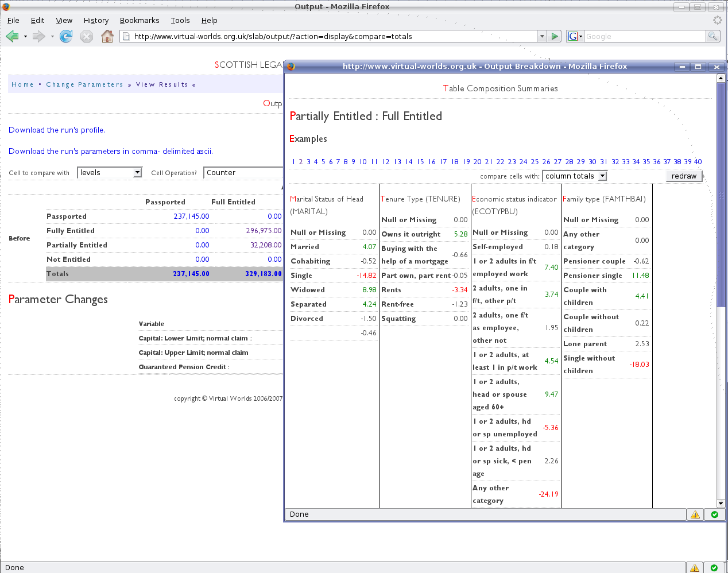Open the Google search engine selector
The width and height of the screenshot is (728, 573).
coord(575,36)
